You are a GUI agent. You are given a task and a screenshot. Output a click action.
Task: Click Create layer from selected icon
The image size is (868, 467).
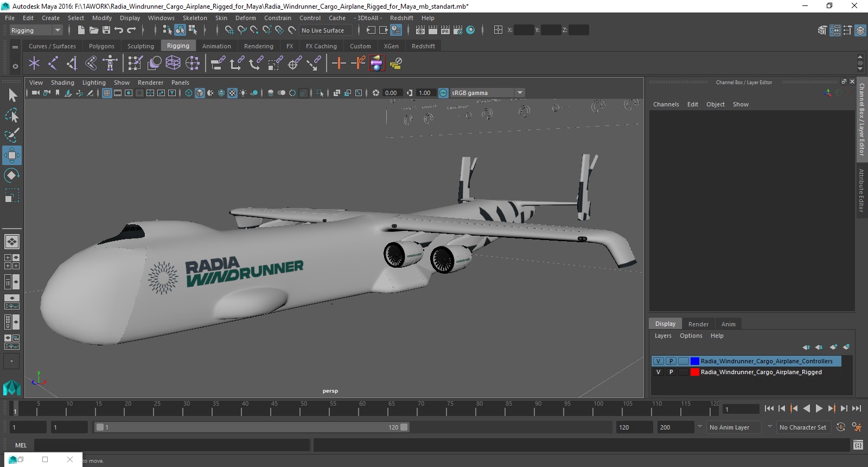click(846, 347)
